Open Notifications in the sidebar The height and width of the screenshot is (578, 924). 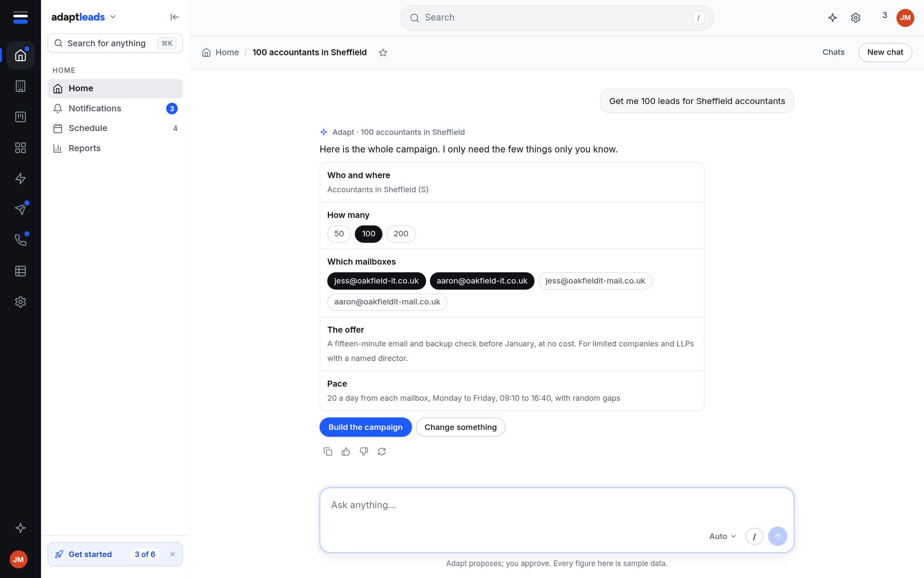[115, 108]
